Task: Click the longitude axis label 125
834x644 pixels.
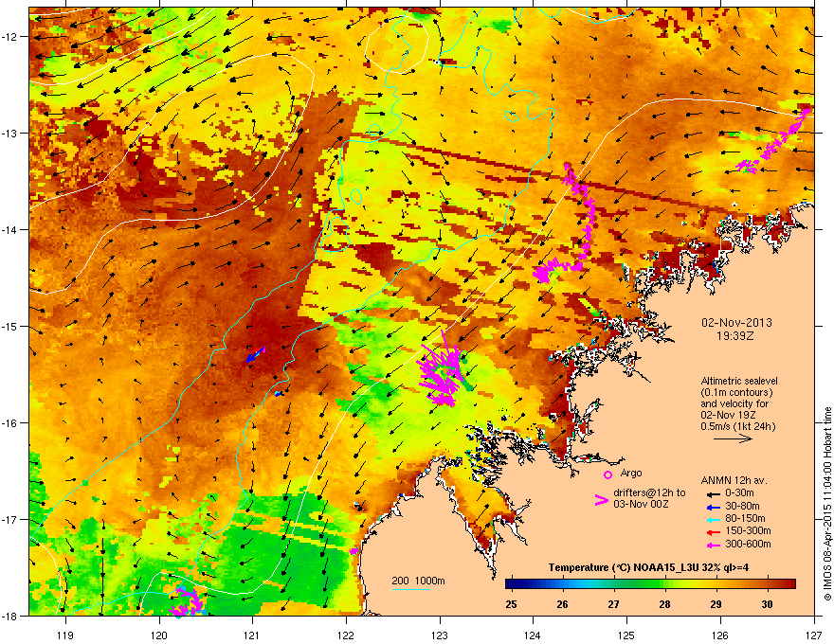Action: coord(626,635)
